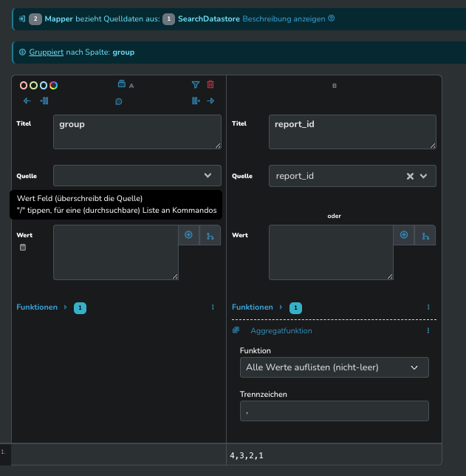466x476 pixels.
Task: Click the number 2 badge next to Mapper
Action: pyautogui.click(x=35, y=19)
